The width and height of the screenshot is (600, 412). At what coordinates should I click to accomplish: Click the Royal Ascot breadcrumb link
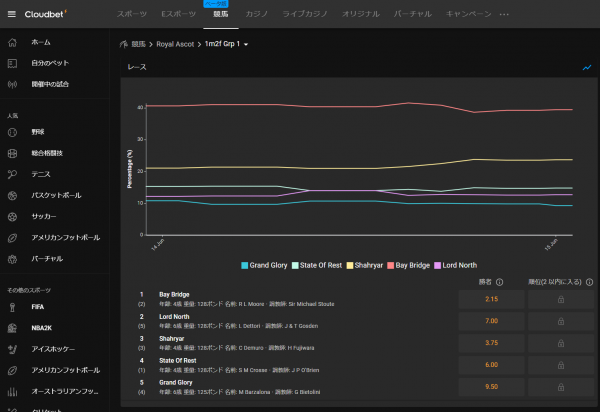[175, 44]
